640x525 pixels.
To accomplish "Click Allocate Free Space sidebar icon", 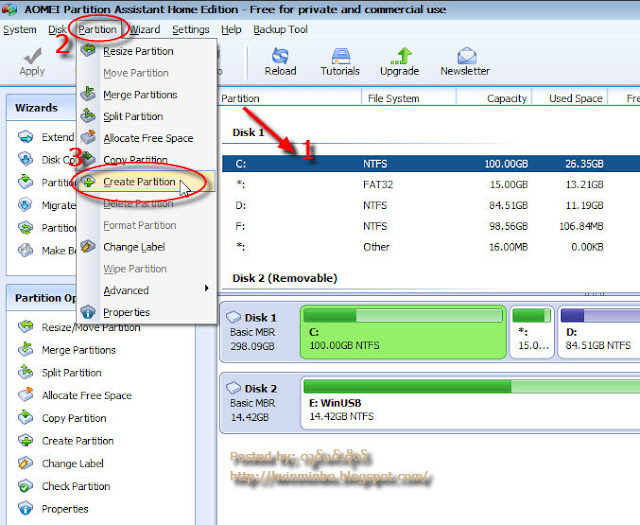I will coord(26,395).
